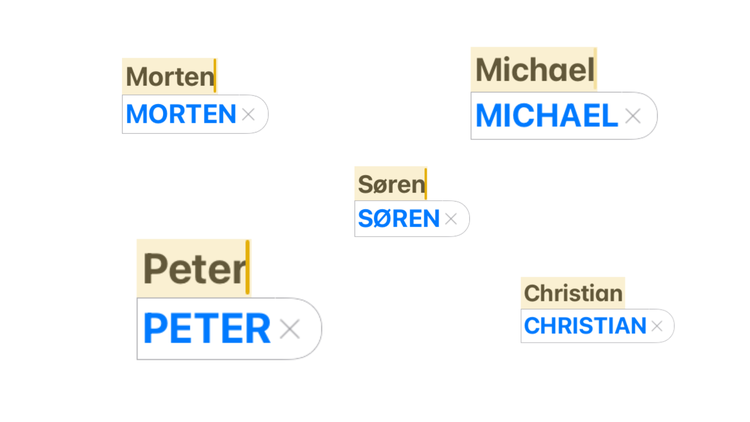Dismiss the SØREN suggestion with its X
Screen dimensions: 750x422
(451, 219)
